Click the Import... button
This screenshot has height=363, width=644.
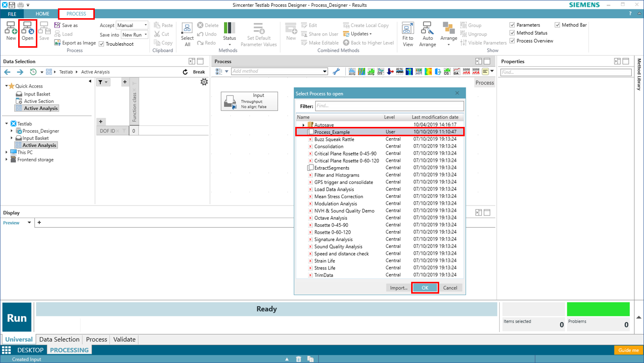[398, 288]
